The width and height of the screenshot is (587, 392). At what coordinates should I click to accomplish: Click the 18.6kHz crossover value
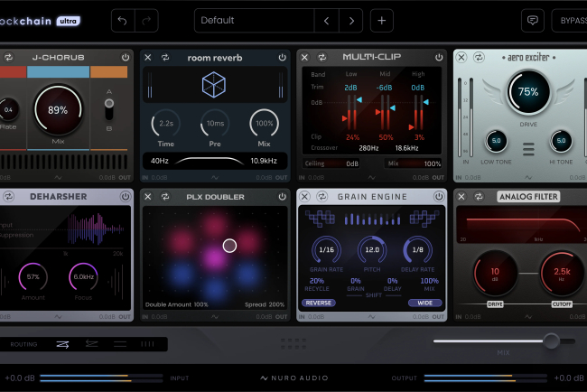407,148
